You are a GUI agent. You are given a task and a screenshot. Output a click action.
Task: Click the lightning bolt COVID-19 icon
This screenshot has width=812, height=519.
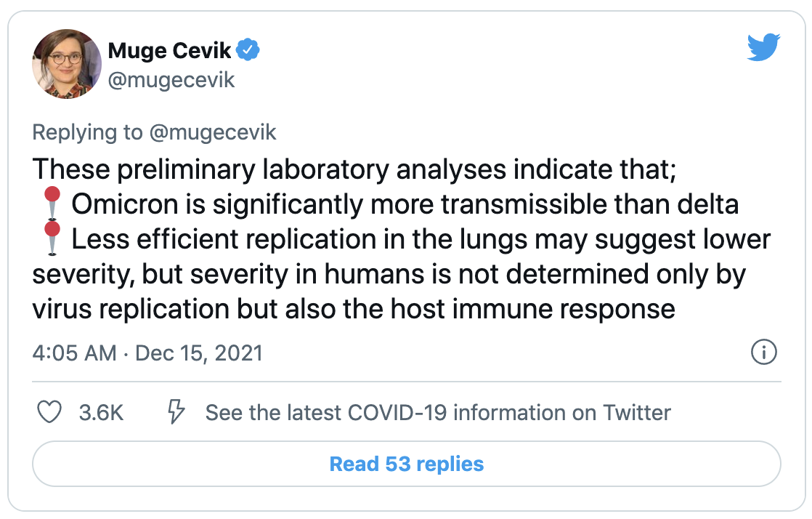(x=176, y=412)
